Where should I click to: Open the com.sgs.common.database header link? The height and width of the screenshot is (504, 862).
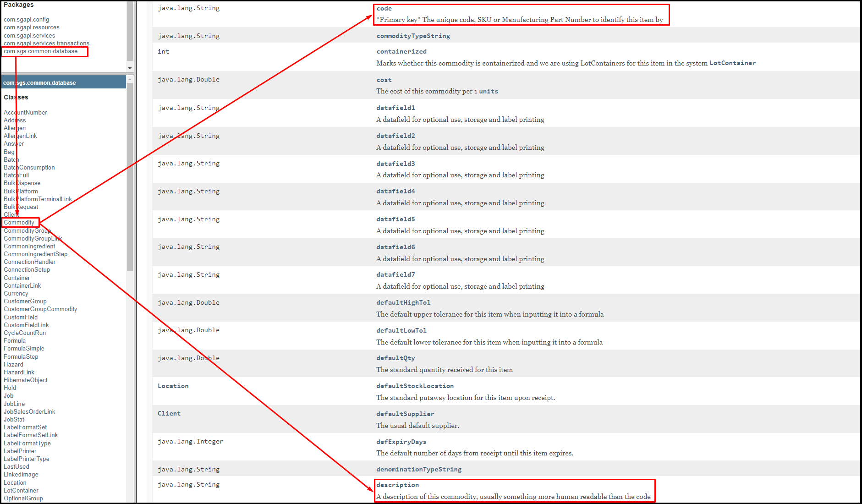[x=39, y=83]
